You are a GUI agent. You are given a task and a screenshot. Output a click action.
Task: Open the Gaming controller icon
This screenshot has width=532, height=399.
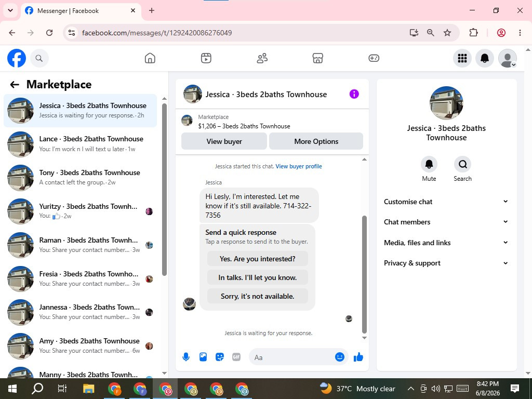(x=374, y=58)
